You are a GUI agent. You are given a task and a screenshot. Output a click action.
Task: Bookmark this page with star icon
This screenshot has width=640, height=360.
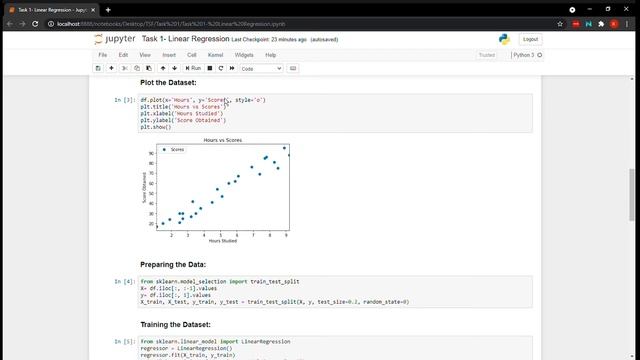tap(560, 24)
